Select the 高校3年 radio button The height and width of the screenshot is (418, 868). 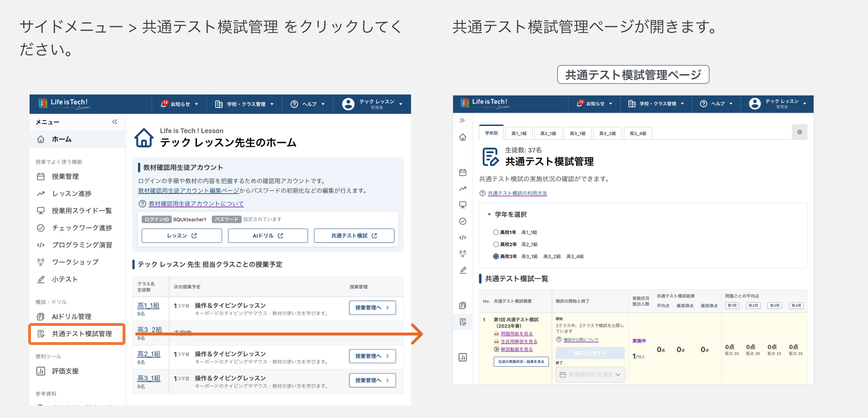[x=496, y=256]
